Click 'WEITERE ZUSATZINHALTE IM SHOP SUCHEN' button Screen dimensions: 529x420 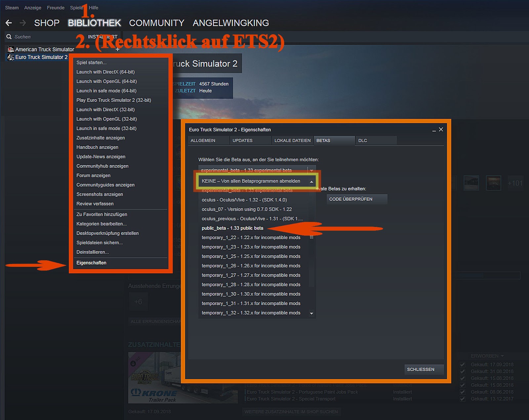pos(291,412)
